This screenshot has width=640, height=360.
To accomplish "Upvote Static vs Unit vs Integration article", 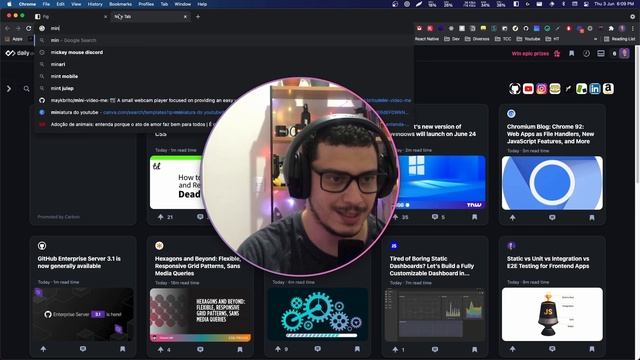I will [513, 349].
